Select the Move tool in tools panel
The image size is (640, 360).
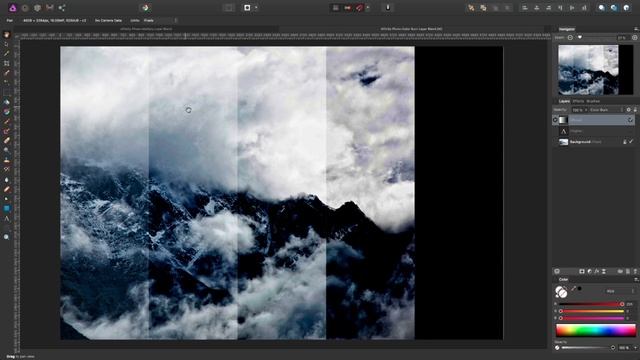(x=7, y=44)
